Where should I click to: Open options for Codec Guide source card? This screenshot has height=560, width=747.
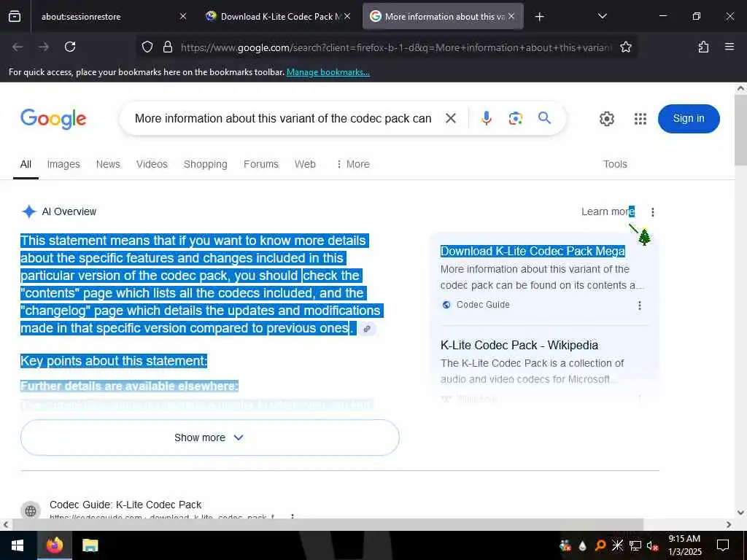[x=639, y=306]
